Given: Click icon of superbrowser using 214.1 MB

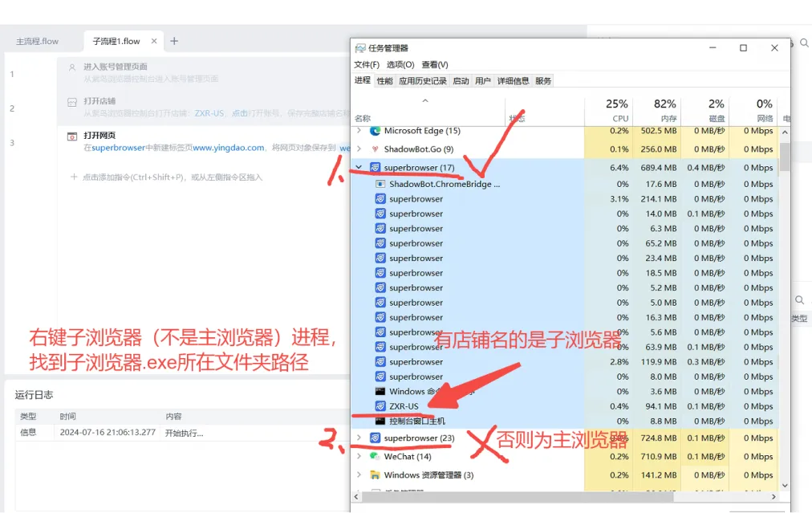Looking at the screenshot, I should (380, 198).
